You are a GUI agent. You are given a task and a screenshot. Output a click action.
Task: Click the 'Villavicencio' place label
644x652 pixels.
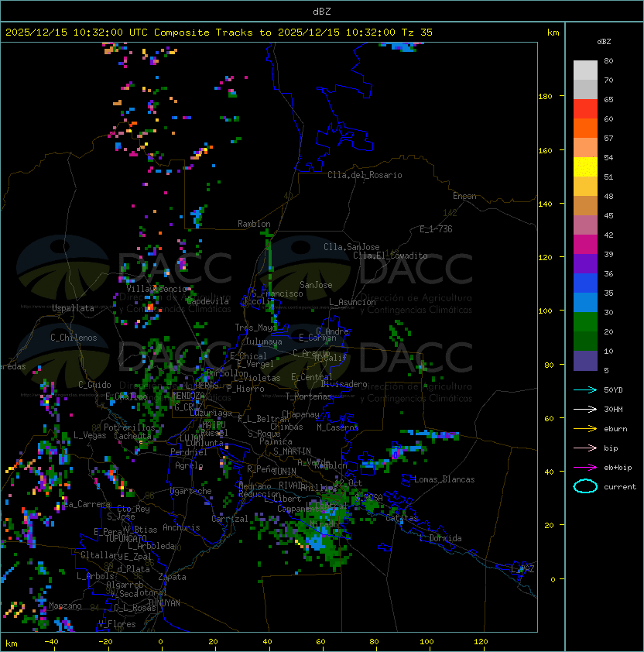click(156, 289)
